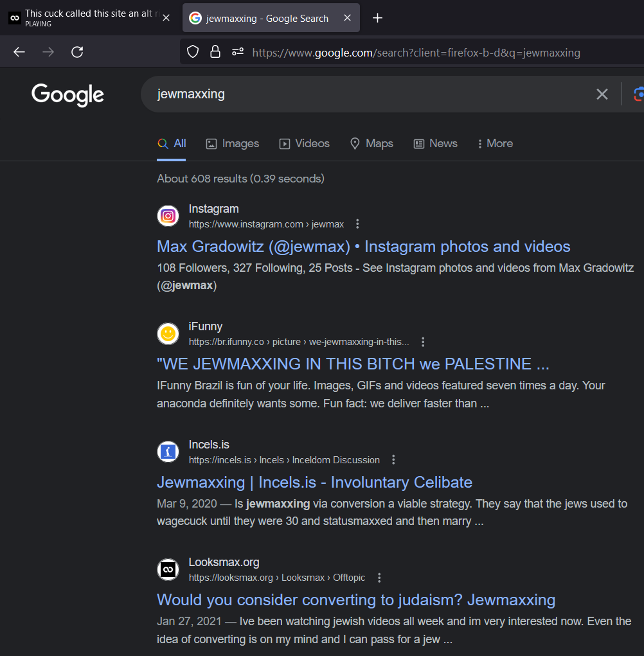Click the browser address bar URL

point(416,53)
